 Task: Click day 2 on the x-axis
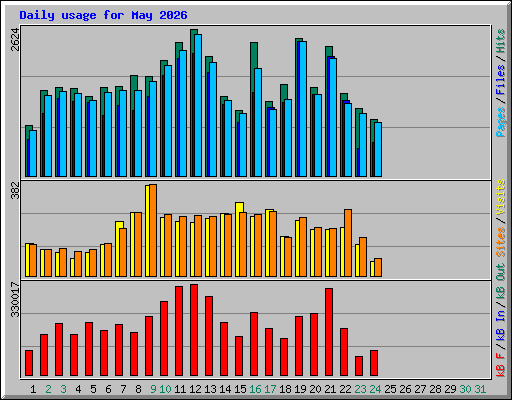pyautogui.click(x=48, y=389)
